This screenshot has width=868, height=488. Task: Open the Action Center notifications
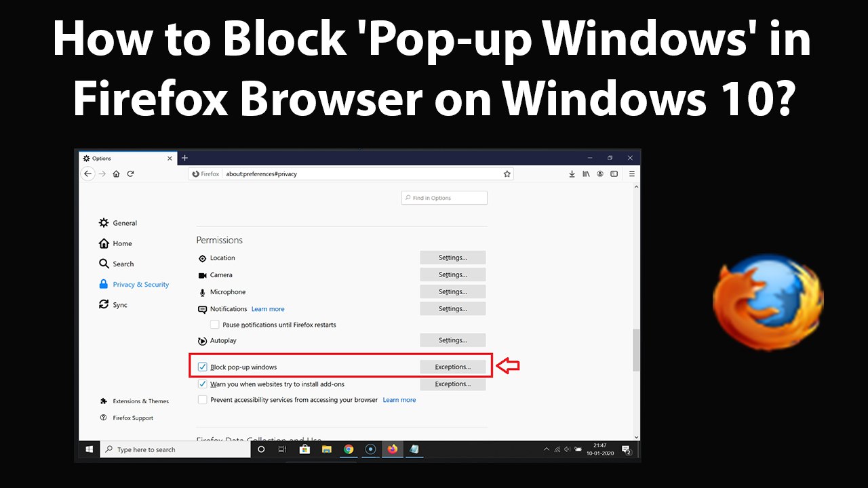627,450
